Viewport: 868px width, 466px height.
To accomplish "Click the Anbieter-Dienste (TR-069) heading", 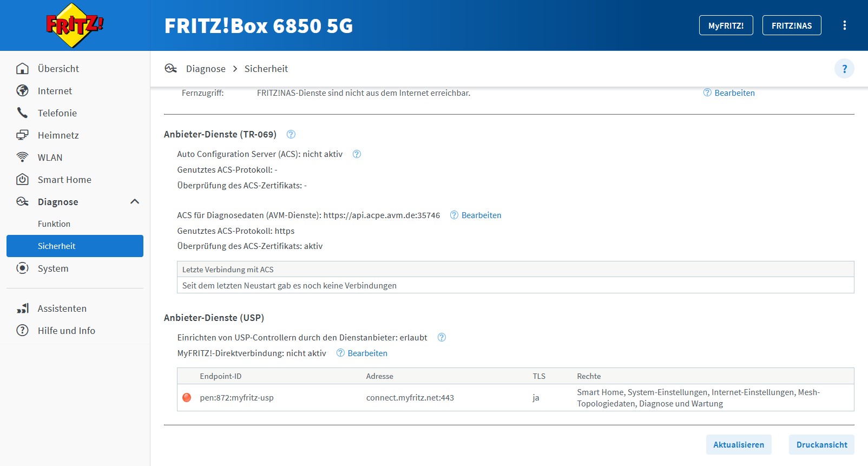I will coord(220,134).
